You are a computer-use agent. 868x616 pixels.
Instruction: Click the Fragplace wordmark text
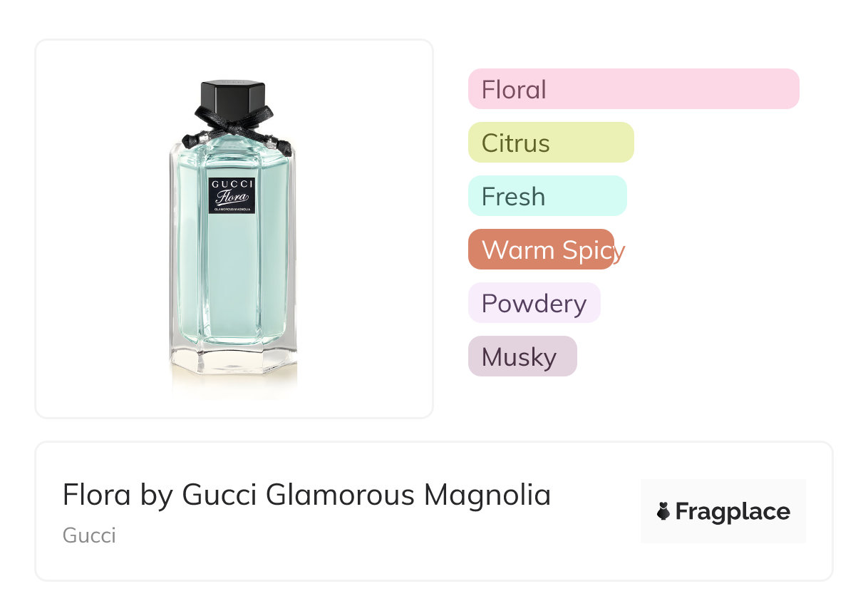click(x=733, y=512)
